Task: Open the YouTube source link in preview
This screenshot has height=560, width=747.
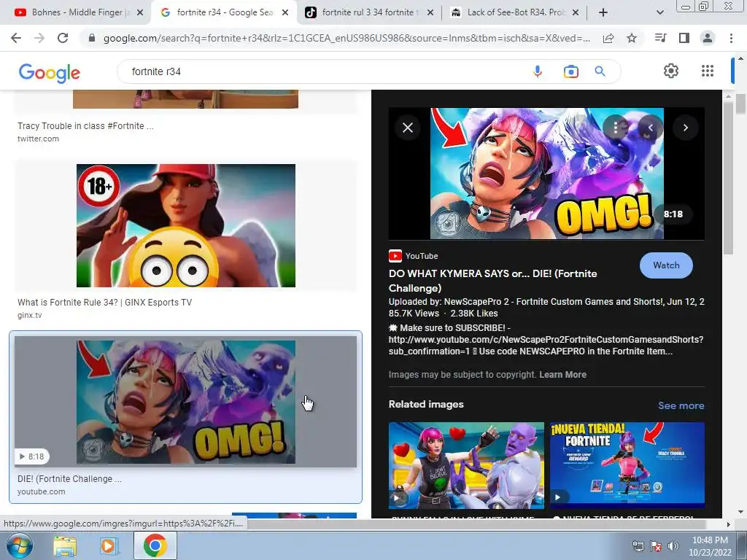Action: pyautogui.click(x=413, y=256)
